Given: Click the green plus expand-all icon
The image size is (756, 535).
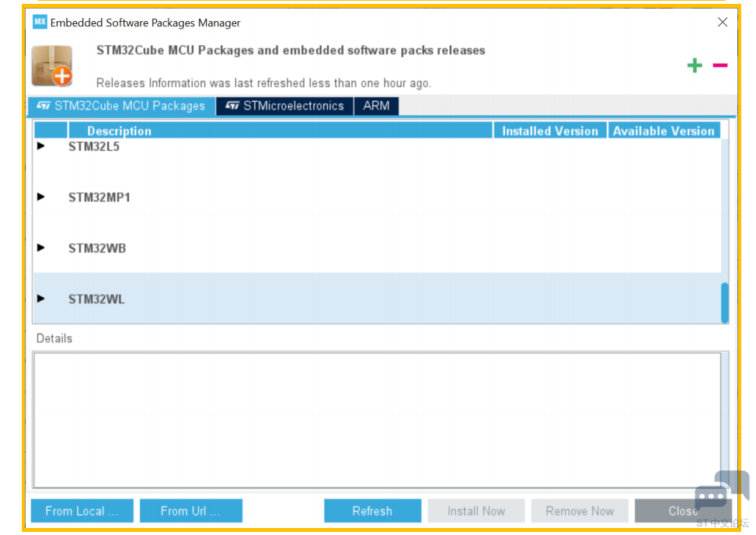Looking at the screenshot, I should pyautogui.click(x=695, y=65).
